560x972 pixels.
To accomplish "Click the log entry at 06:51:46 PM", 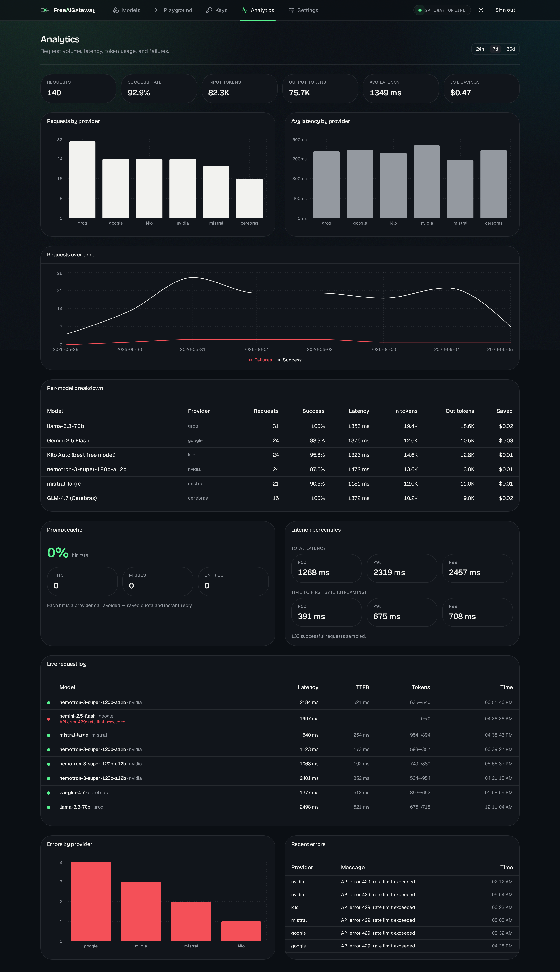I will coord(280,702).
